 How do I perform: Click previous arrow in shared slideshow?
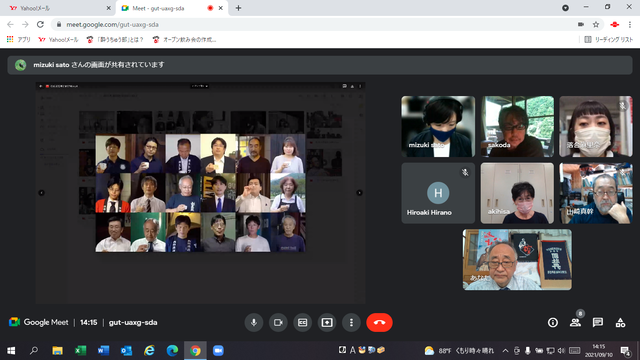click(41, 193)
